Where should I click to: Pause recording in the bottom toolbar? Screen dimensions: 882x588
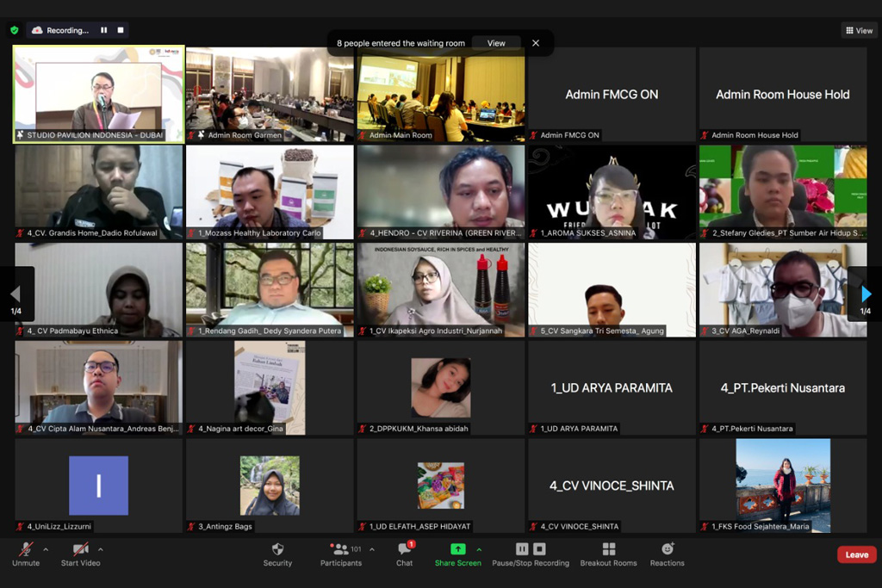[522, 549]
